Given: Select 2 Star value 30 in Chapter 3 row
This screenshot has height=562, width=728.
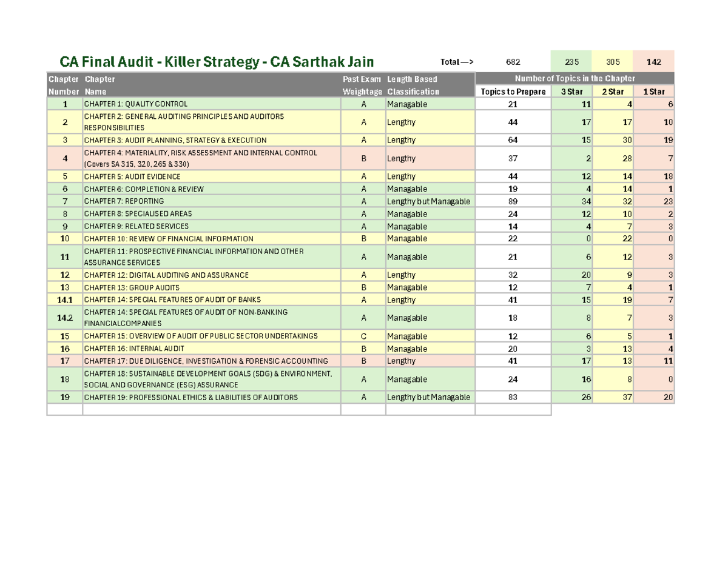Looking at the screenshot, I should click(613, 140).
